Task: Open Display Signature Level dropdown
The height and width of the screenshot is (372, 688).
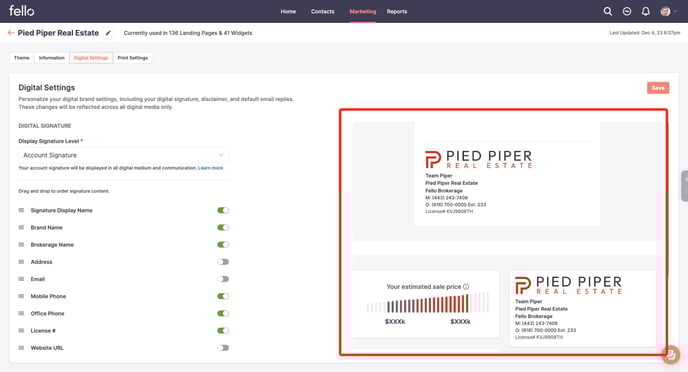Action: point(123,155)
